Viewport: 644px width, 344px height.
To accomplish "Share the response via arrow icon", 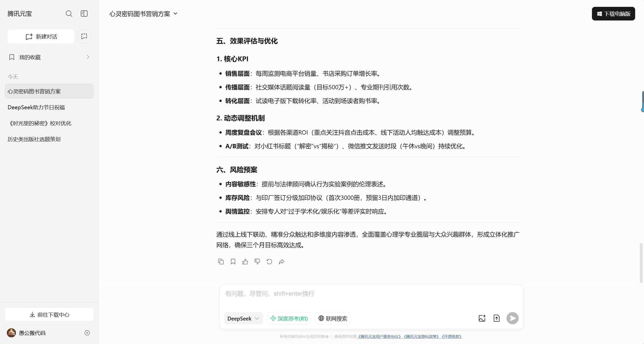I will [282, 262].
